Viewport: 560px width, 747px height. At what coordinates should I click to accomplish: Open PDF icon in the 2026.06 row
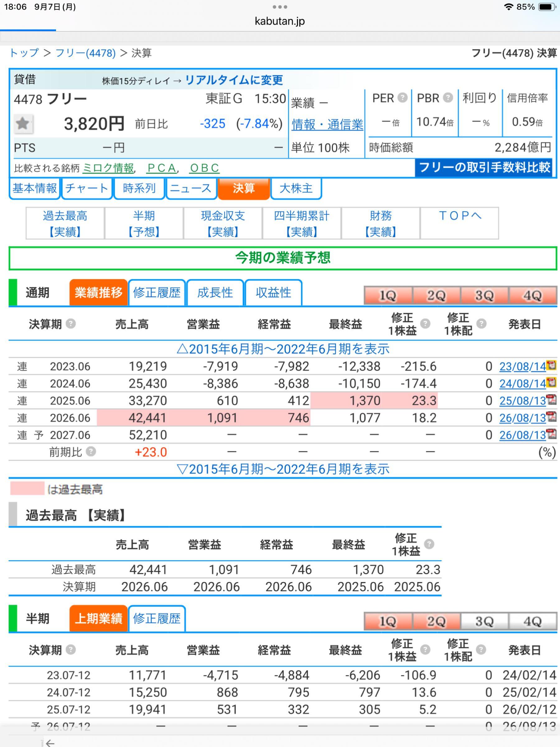(552, 417)
